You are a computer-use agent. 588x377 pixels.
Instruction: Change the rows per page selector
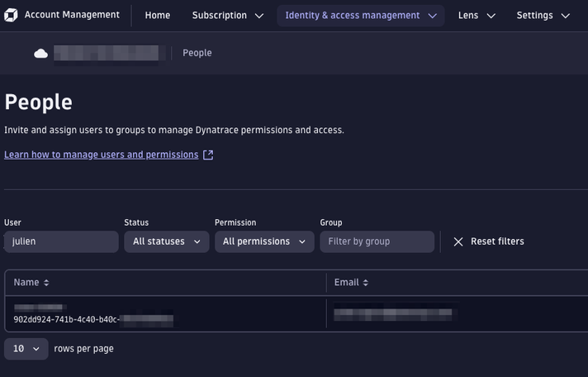26,349
